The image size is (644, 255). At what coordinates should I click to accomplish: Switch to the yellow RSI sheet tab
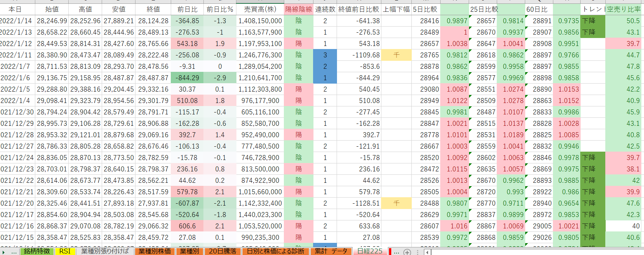[x=65, y=251]
